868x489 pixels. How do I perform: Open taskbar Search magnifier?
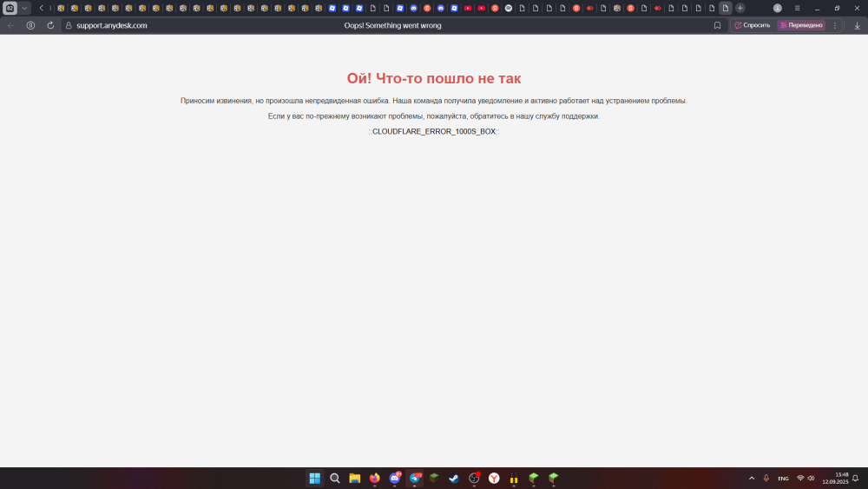click(335, 479)
